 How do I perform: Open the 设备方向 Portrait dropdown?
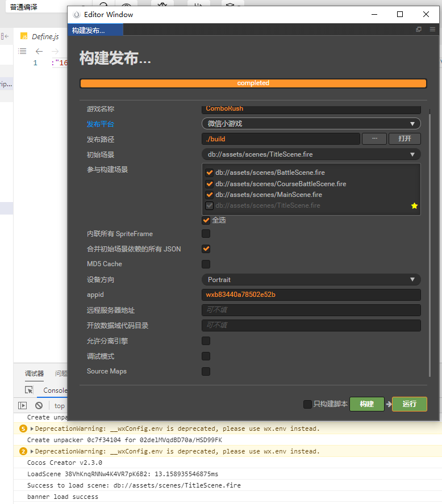(x=311, y=280)
